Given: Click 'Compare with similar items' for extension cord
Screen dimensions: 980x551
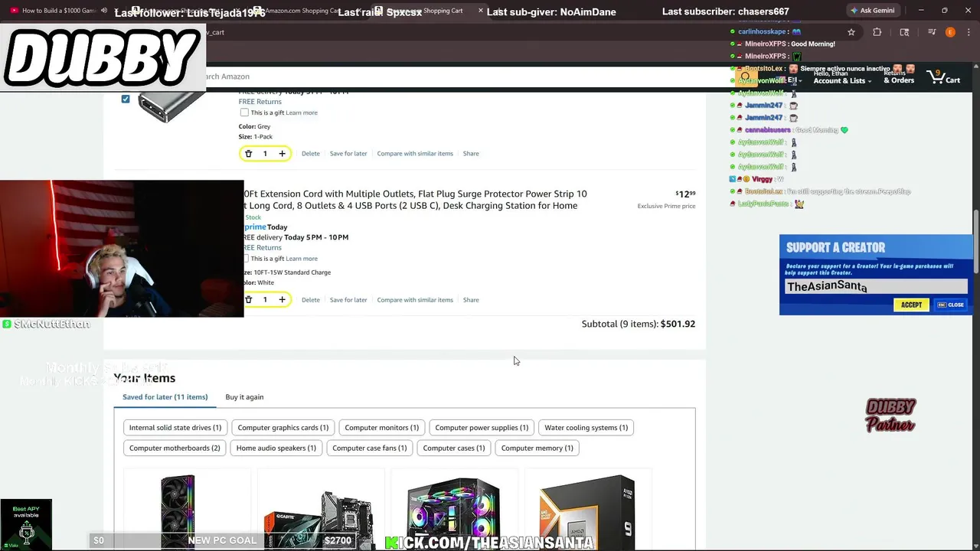Looking at the screenshot, I should [415, 300].
